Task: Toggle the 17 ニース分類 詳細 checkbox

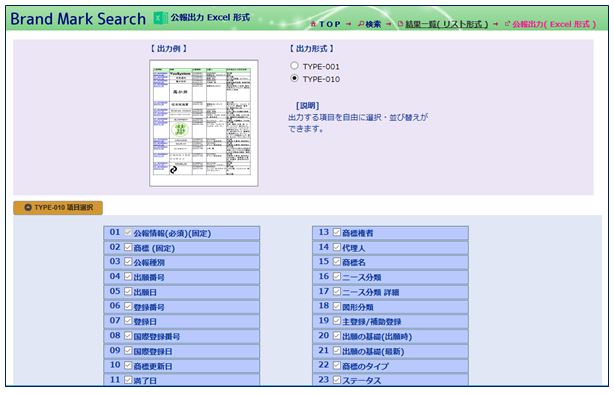Action: (337, 291)
